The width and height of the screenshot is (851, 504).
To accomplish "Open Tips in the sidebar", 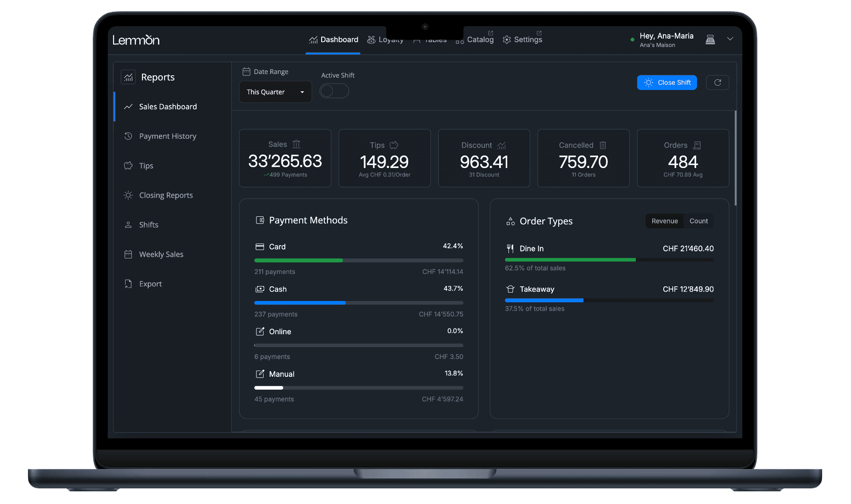I will point(172,166).
